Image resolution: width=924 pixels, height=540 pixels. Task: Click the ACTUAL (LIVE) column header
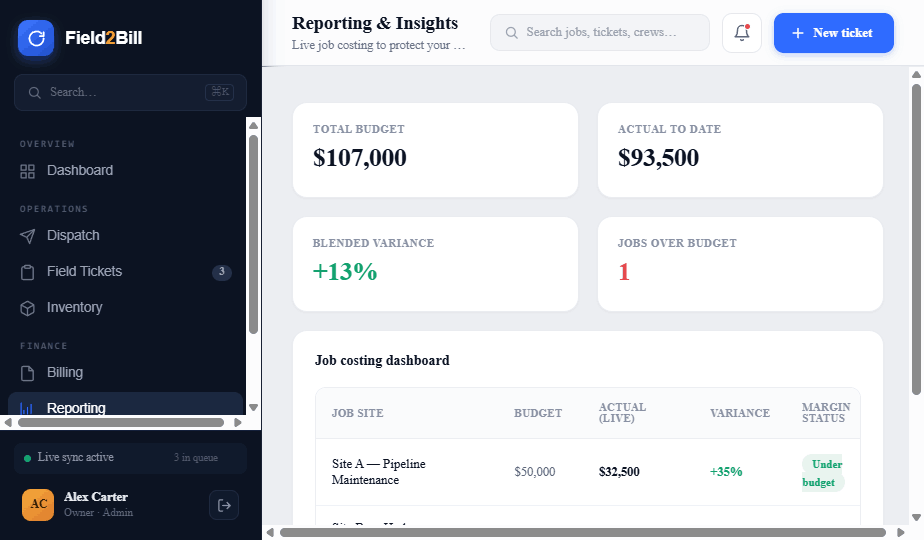[622, 413]
